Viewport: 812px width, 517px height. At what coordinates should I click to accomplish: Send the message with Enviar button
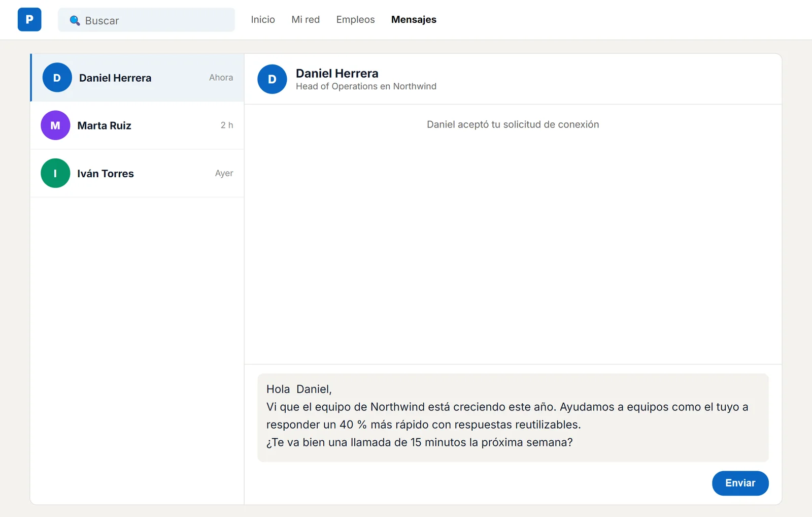[x=740, y=483]
